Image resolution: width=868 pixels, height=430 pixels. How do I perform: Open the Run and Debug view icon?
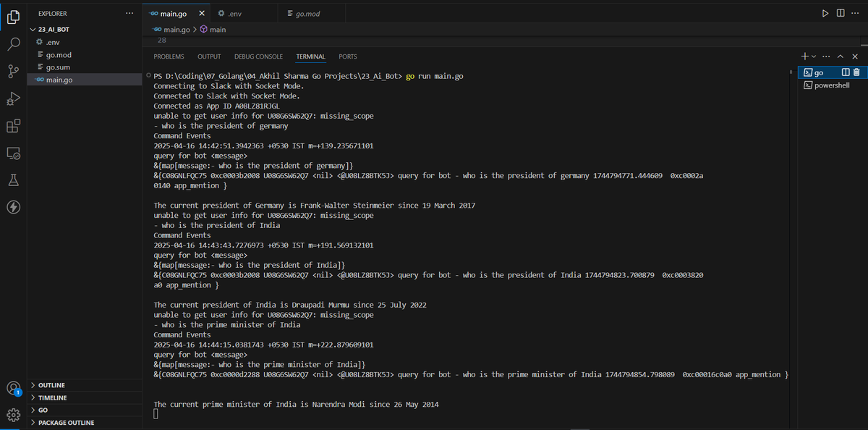coord(13,98)
